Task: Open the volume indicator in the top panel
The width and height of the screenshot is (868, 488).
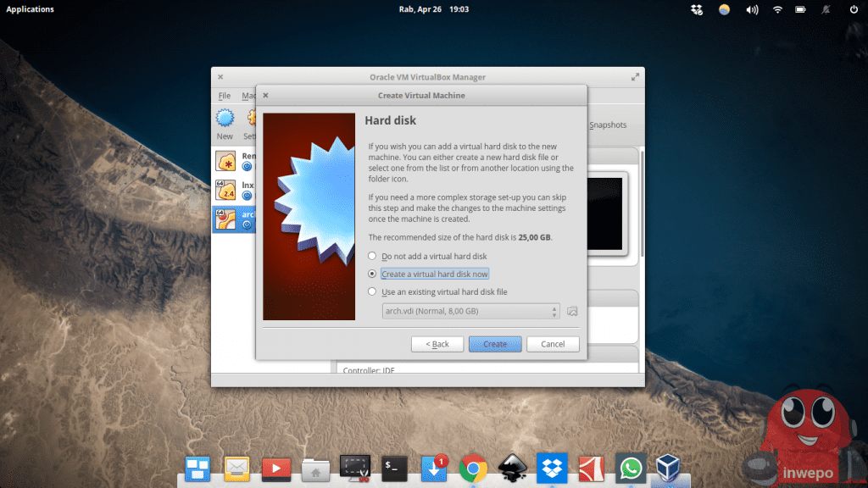Action: [751, 10]
